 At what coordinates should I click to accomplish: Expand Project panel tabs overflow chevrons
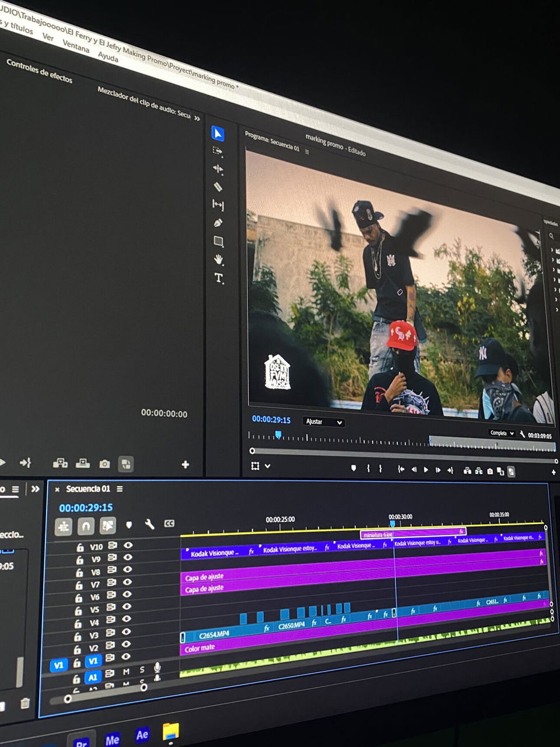click(x=36, y=489)
